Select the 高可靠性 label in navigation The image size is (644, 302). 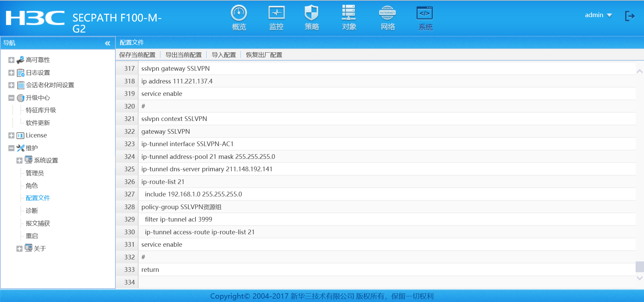tap(38, 60)
